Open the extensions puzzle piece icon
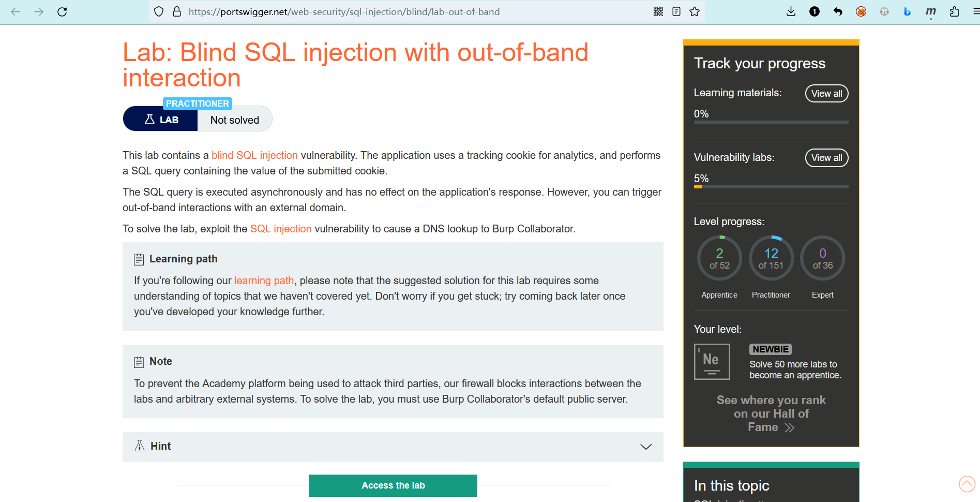 955,11
